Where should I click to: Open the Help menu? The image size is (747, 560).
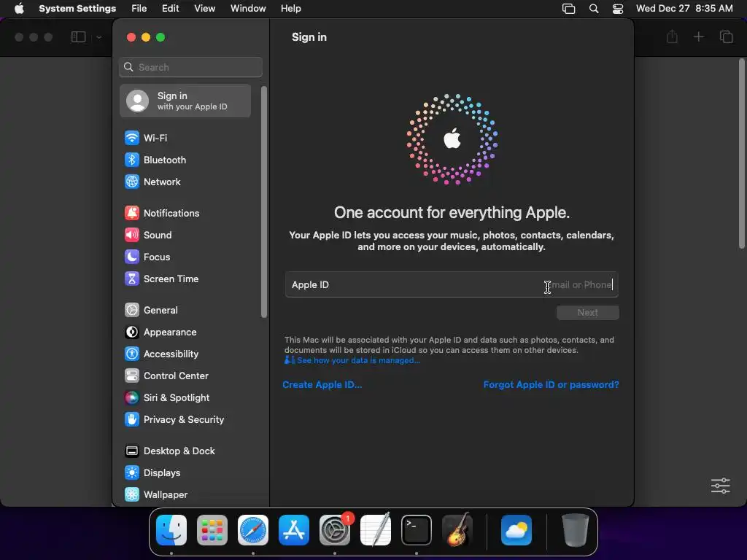coord(290,9)
